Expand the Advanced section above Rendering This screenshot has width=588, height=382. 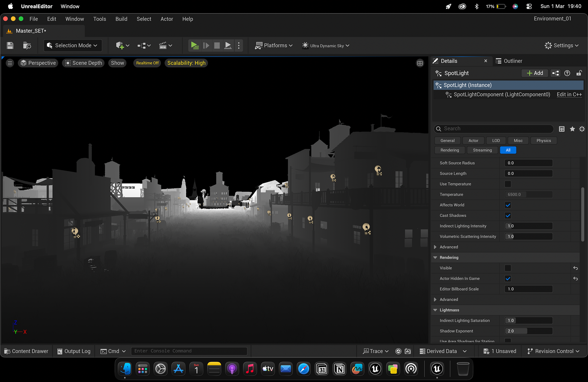pos(435,247)
